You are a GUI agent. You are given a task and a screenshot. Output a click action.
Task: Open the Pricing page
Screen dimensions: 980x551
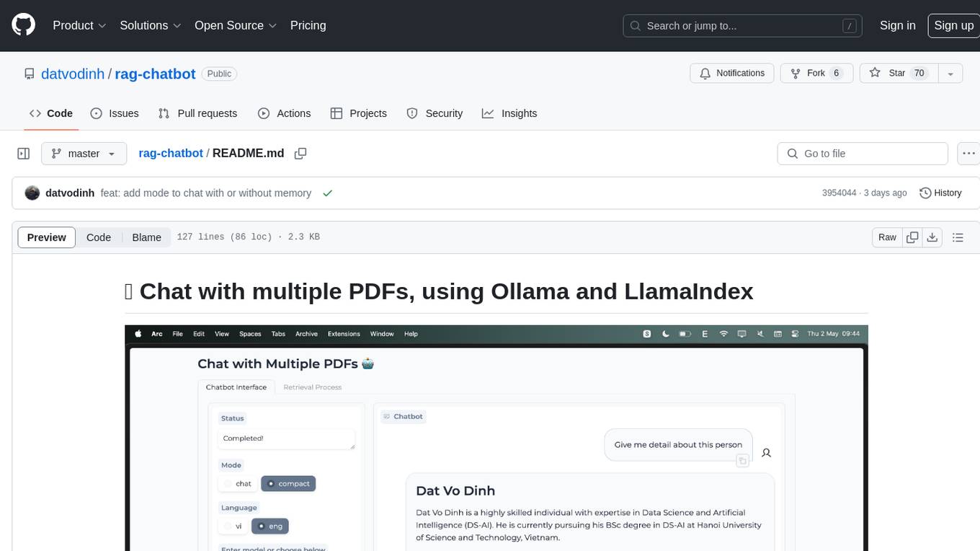tap(308, 25)
